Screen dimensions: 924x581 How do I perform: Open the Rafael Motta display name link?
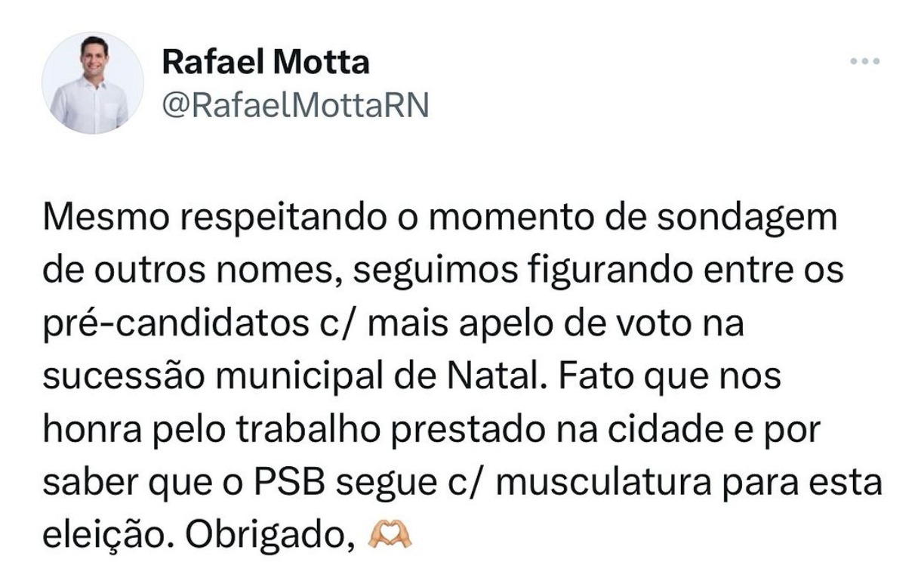click(266, 62)
